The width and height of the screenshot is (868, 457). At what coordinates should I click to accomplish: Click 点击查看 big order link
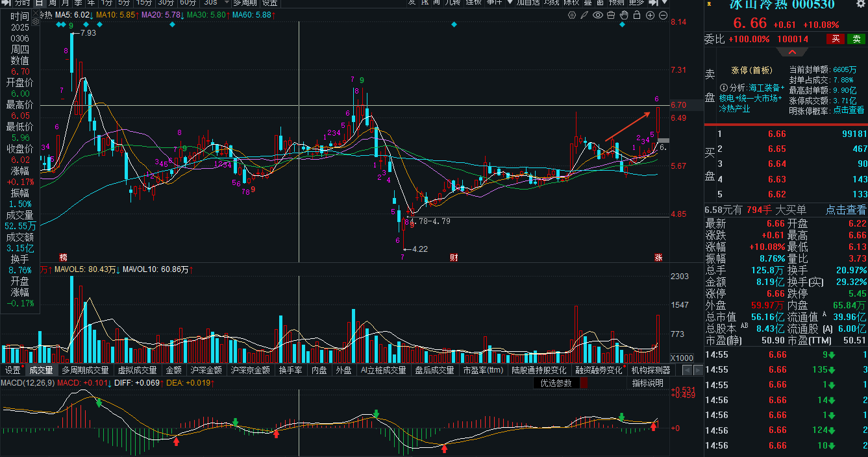tap(845, 210)
